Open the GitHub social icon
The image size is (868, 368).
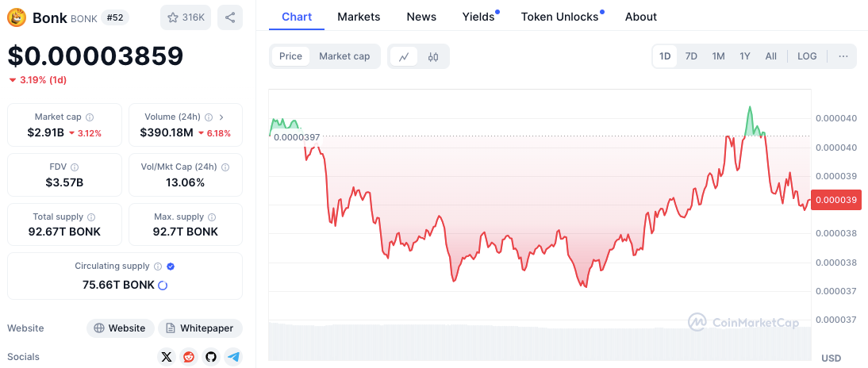[210, 357]
